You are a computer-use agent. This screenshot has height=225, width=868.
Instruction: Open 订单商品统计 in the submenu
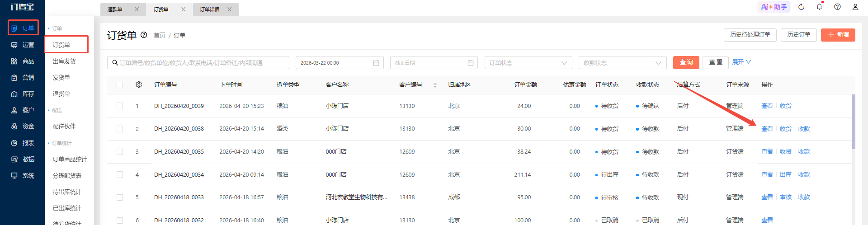point(69,159)
